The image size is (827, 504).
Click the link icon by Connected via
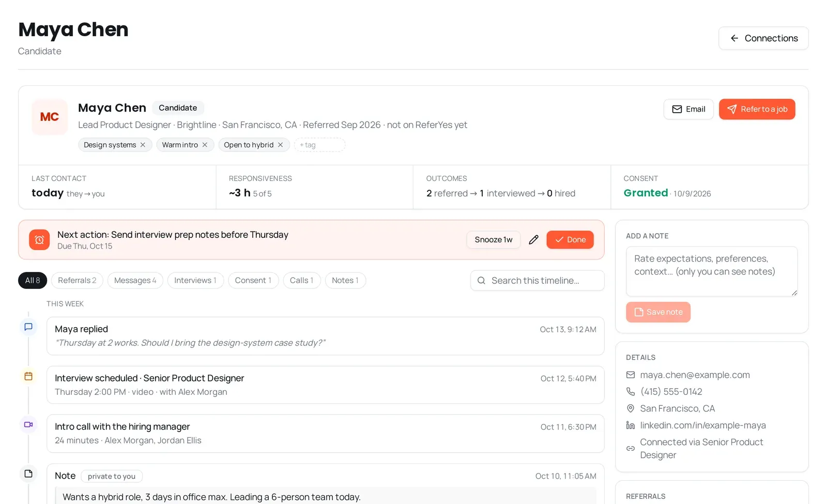(631, 449)
